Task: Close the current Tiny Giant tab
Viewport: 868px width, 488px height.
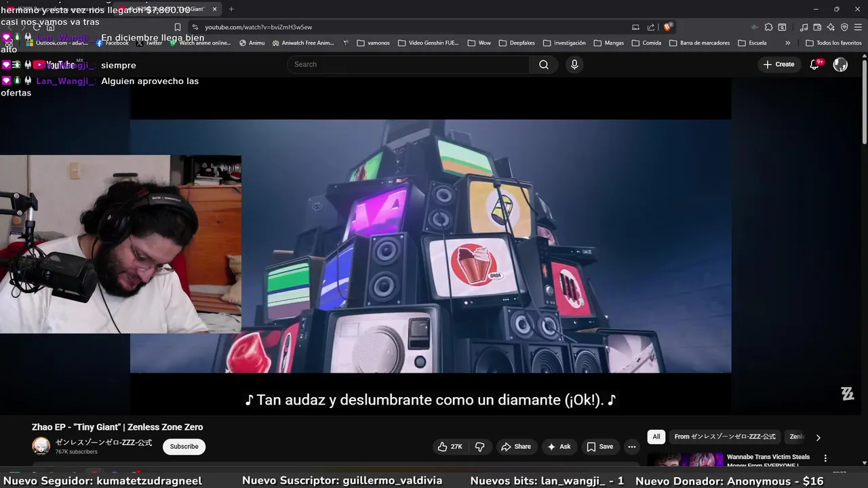Action: pos(215,9)
